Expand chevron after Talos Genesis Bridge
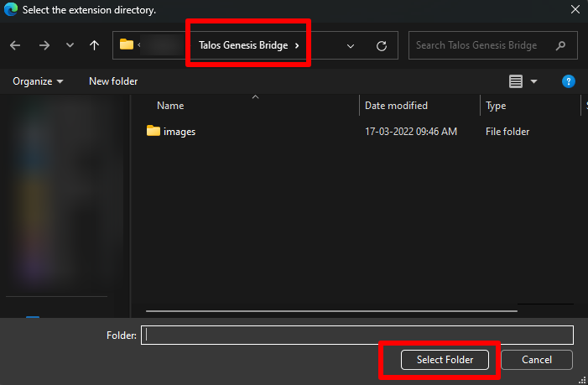Image resolution: width=588 pixels, height=385 pixels. [297, 46]
